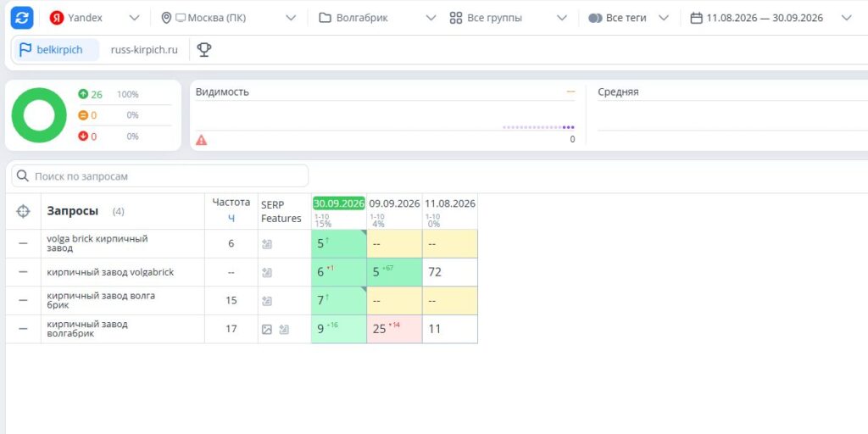The width and height of the screenshot is (868, 434).
Task: Click the query кирпичный завод волгабрик
Action: pyautogui.click(x=87, y=329)
